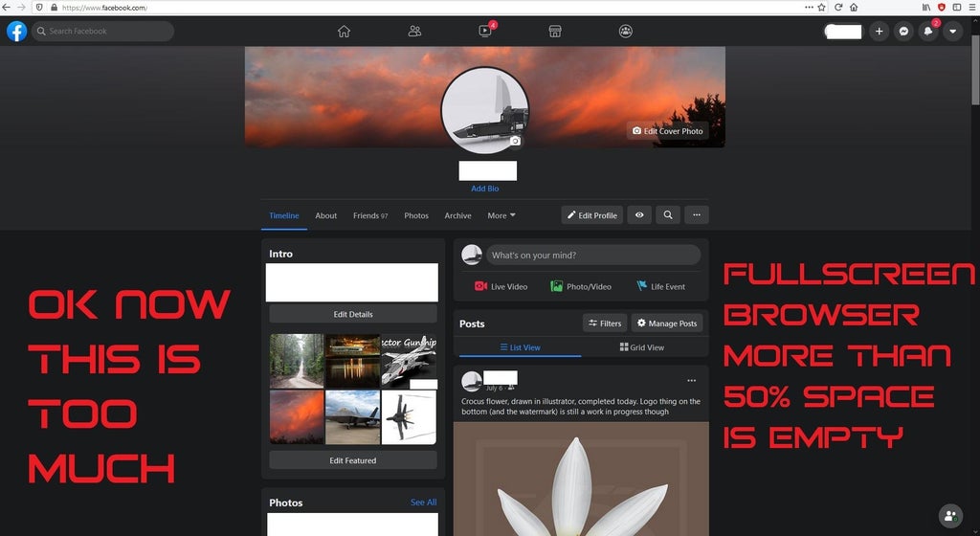Click the See All photos link
Viewport: 980px width, 536px height.
tap(424, 502)
